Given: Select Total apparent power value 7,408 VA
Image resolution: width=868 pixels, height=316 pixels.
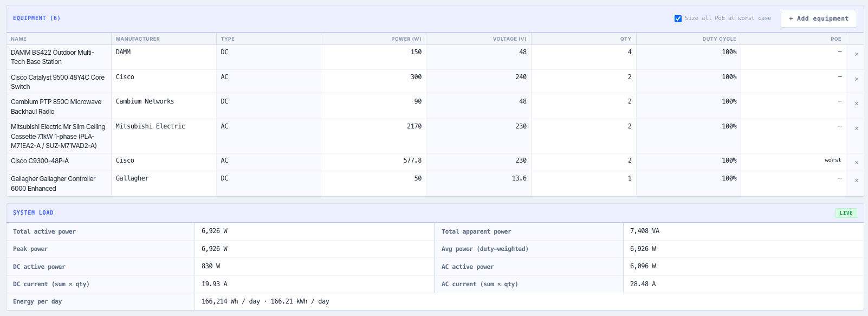Looking at the screenshot, I should coord(645,231).
